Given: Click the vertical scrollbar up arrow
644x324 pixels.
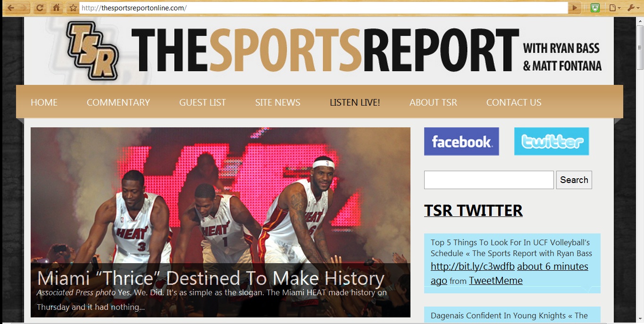Looking at the screenshot, I should [x=640, y=22].
